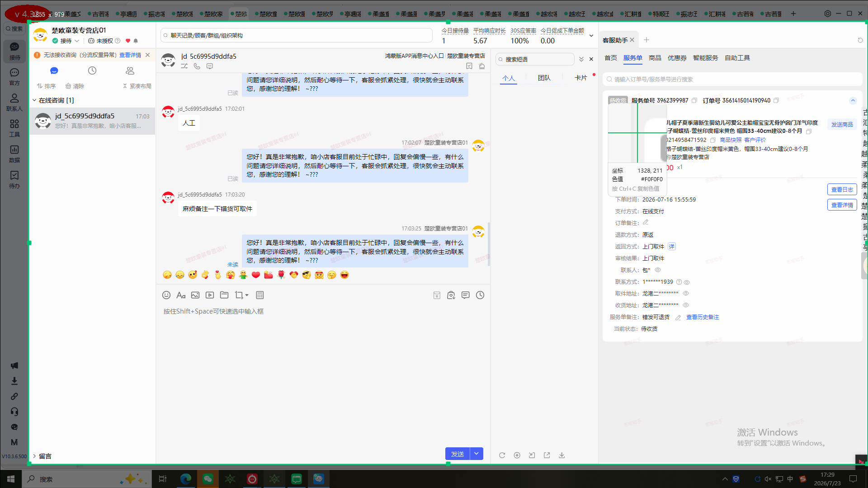Open the 数据 data sidebar section
Image resolution: width=868 pixels, height=488 pixels.
[14, 154]
